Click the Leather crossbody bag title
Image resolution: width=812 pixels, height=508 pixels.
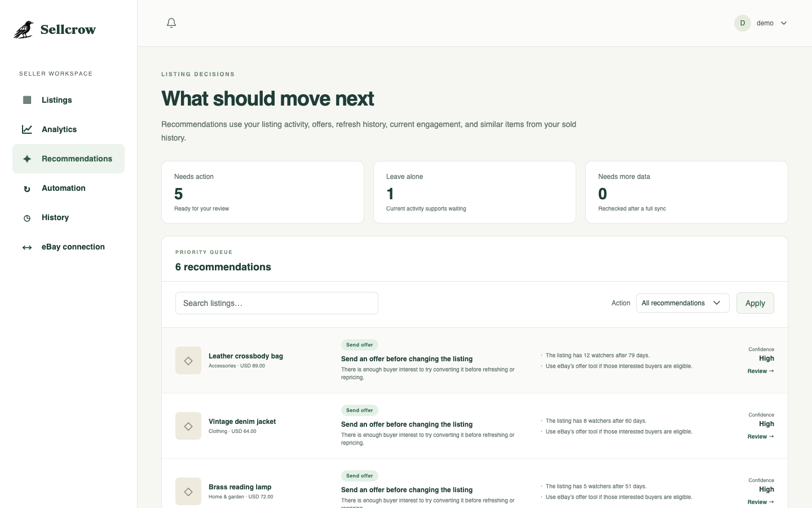(246, 356)
